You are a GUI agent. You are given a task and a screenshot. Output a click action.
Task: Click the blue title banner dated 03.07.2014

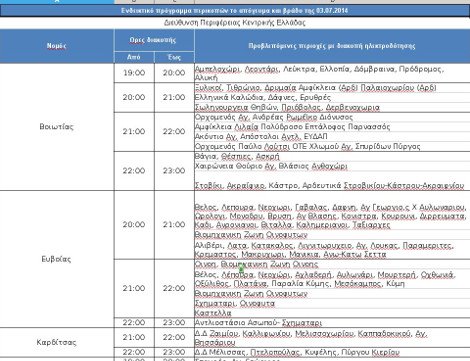point(235,11)
